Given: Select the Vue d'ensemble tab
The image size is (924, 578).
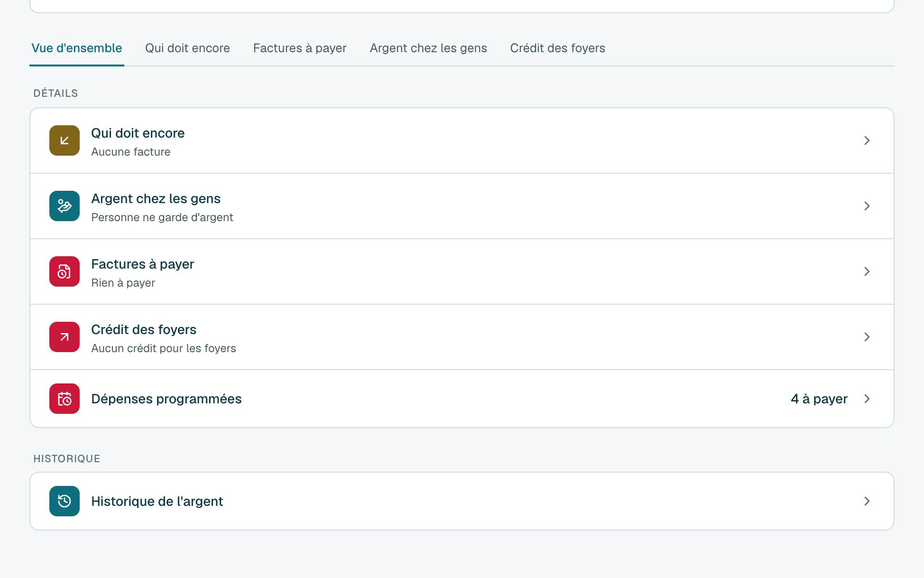Looking at the screenshot, I should point(77,48).
